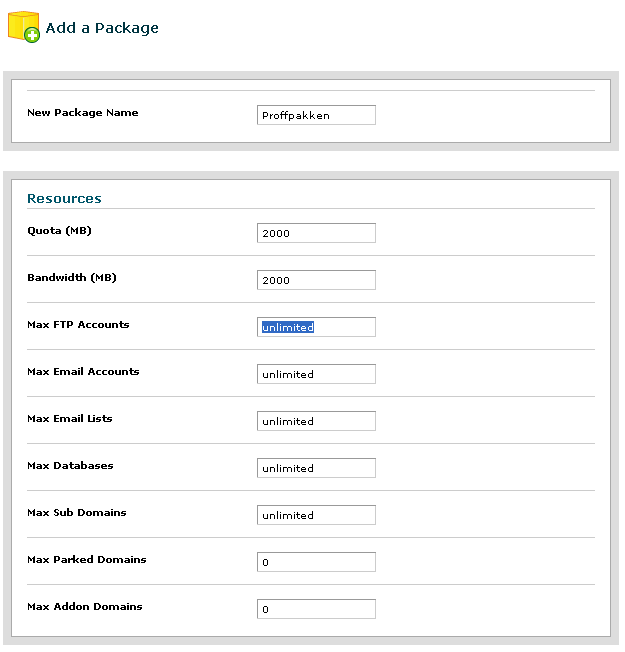Click the Add a Package heading text

pyautogui.click(x=102, y=28)
